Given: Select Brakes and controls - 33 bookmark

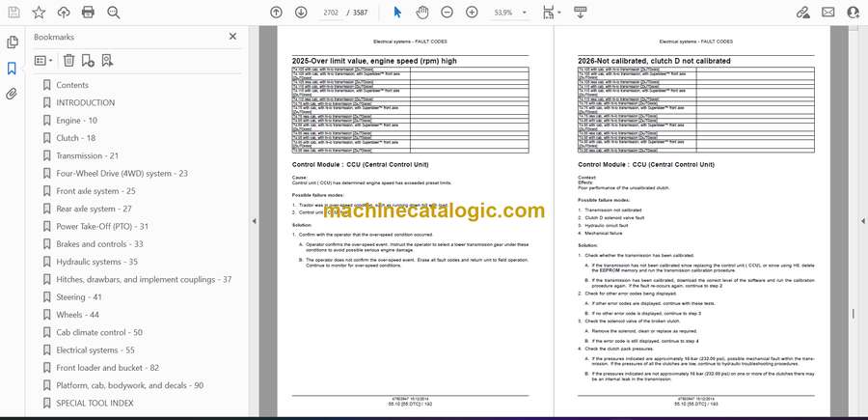Looking at the screenshot, I should [99, 244].
